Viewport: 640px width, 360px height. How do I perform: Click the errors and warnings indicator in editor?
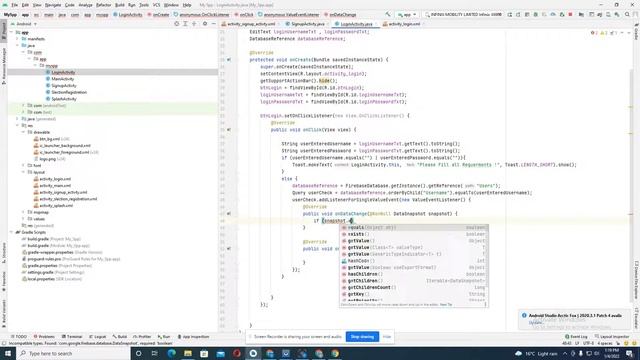tap(604, 33)
